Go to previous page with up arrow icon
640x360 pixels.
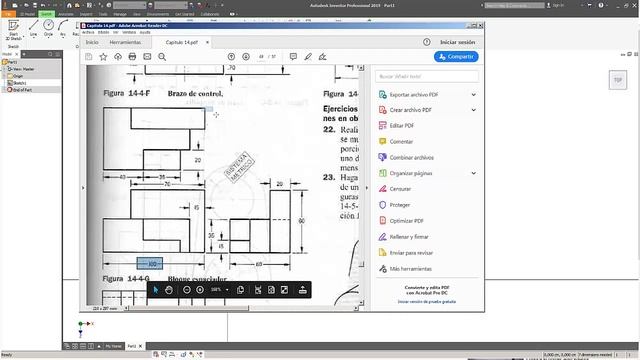(x=231, y=57)
